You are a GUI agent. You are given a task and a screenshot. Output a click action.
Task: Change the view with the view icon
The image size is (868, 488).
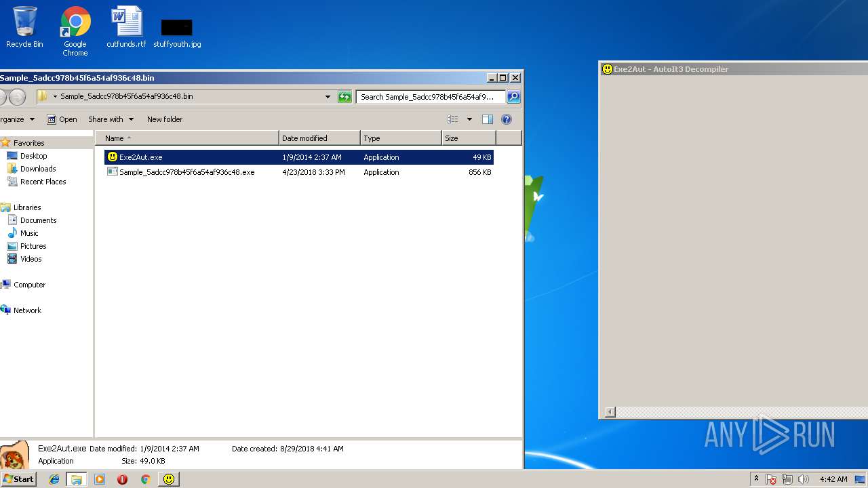pos(453,119)
